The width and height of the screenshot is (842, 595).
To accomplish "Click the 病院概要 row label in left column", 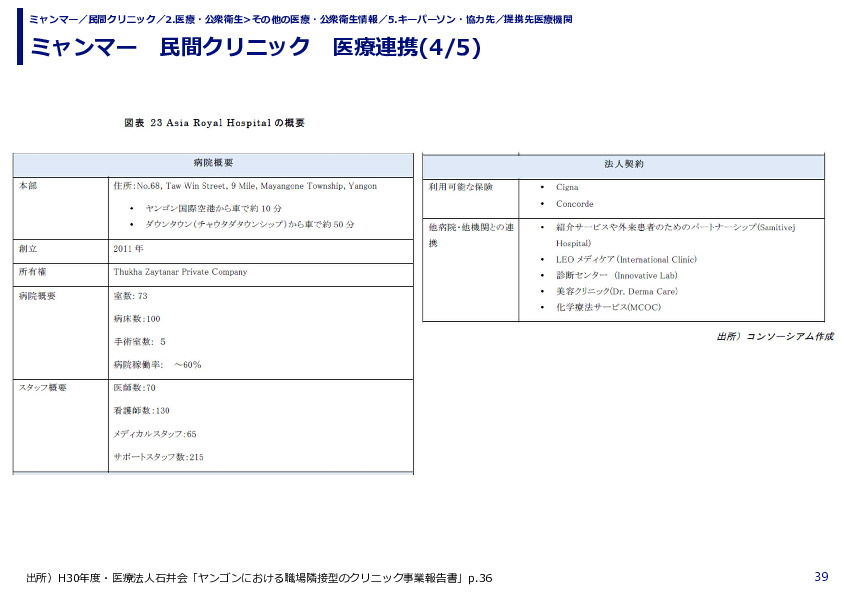I will click(37, 296).
